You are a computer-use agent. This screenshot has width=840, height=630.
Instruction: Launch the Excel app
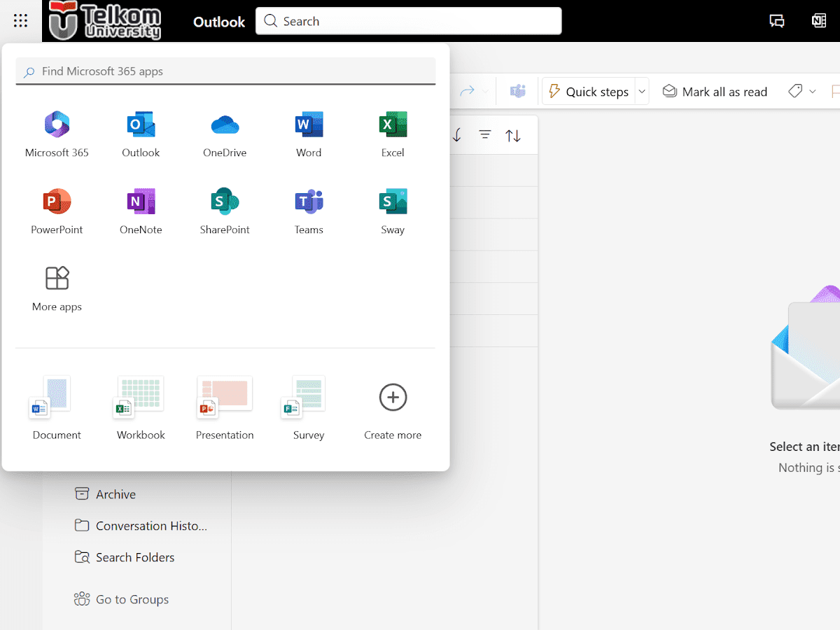click(393, 126)
